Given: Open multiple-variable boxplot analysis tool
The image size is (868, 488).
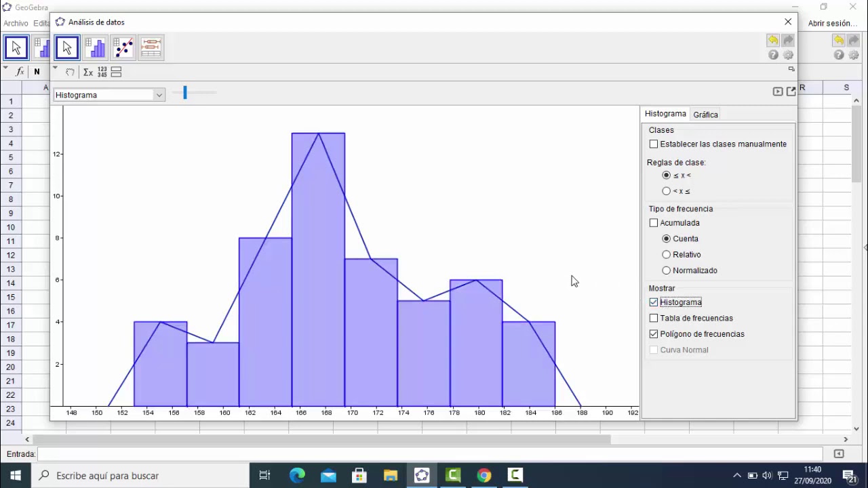Looking at the screenshot, I should (151, 47).
